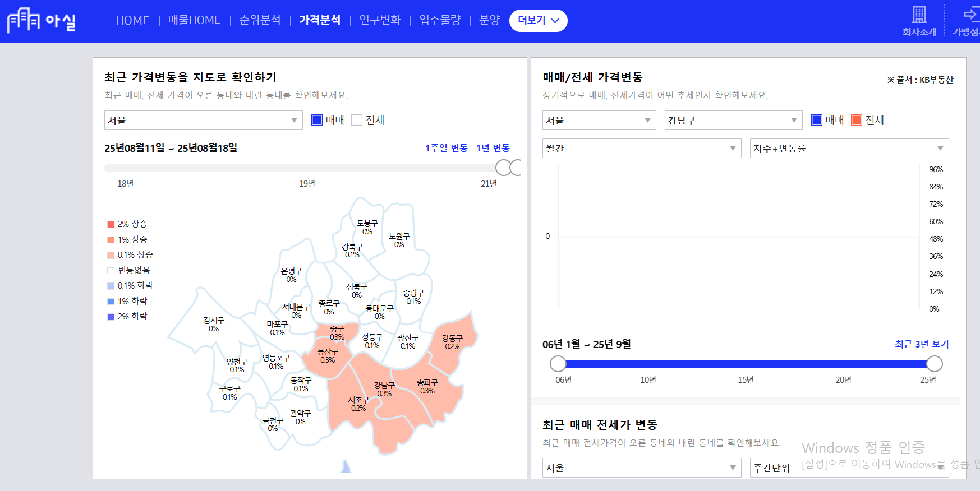Expand the 더보기 dropdown button

pos(539,21)
